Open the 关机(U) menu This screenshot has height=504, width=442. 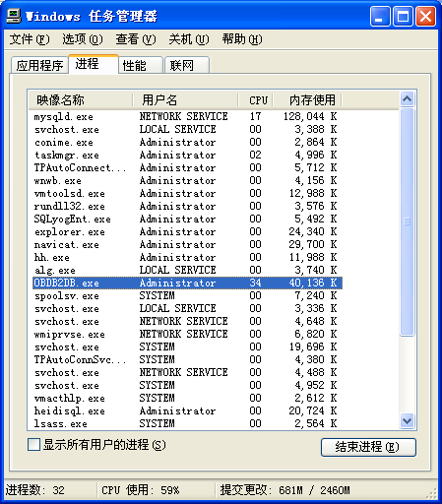(189, 39)
